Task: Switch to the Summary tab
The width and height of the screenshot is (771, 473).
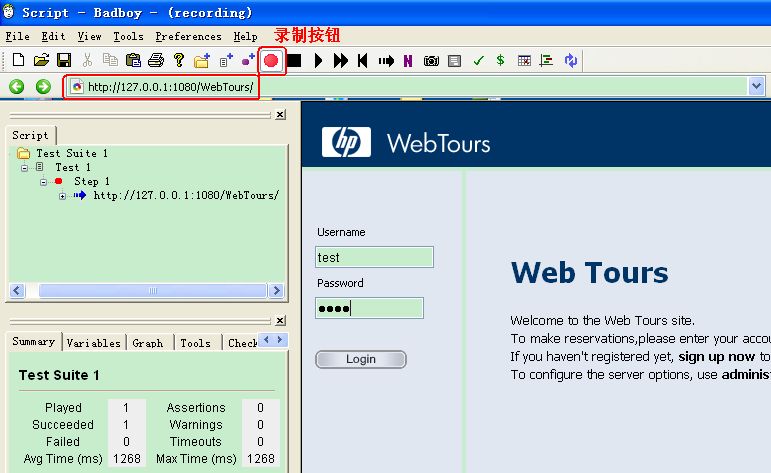Action: click(33, 341)
